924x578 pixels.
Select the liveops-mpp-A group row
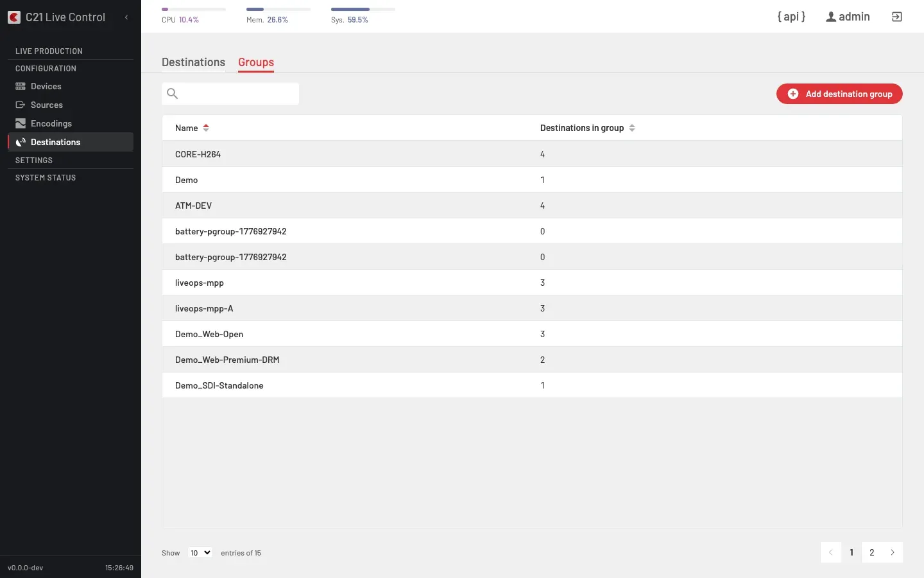pyautogui.click(x=532, y=308)
